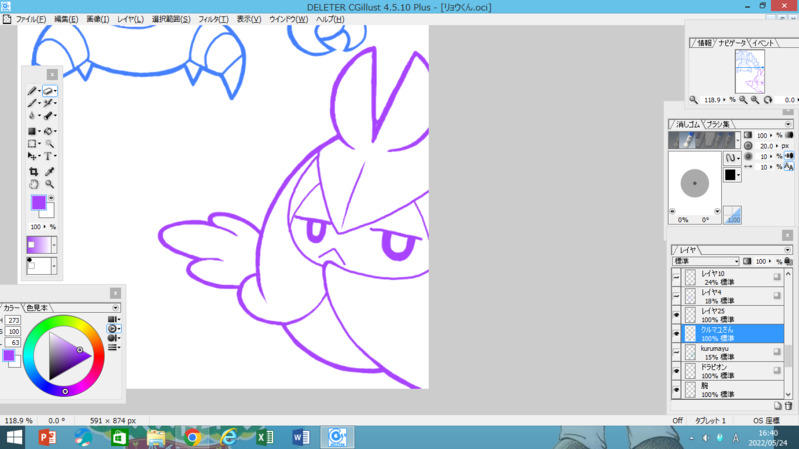
Task: Open the Layer panel options menu arrow
Action: pyautogui.click(x=788, y=250)
